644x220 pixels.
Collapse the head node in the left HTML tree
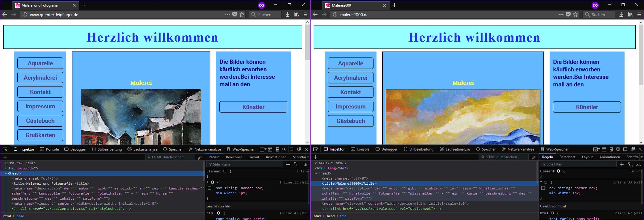6,174
